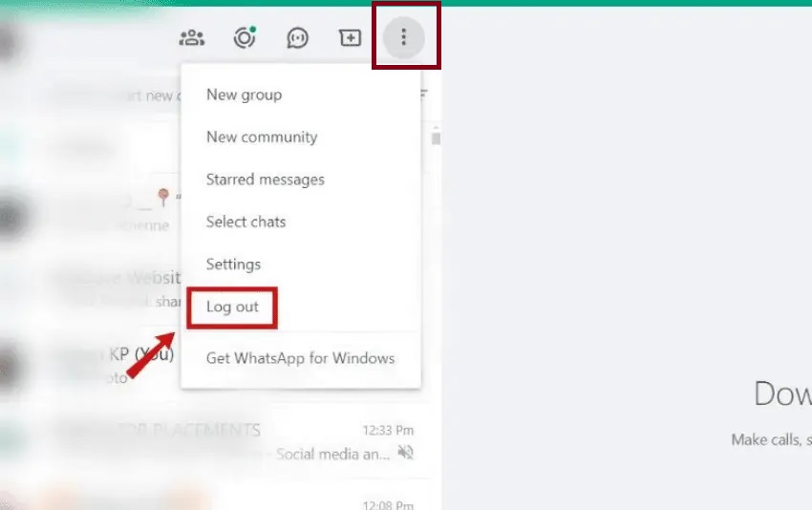Viewport: 812px width, 510px height.
Task: Open the Status updates icon
Action: tap(245, 37)
